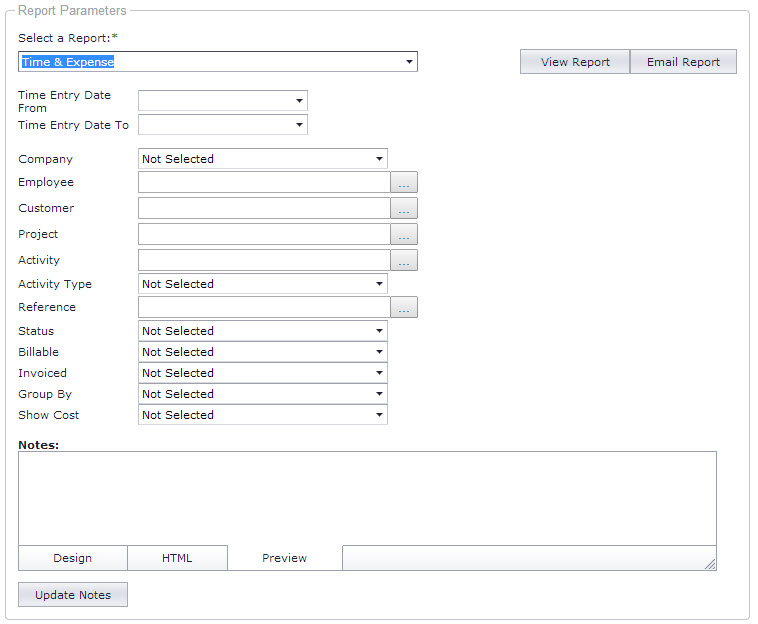Open the Customer lookup ellipsis button
Image resolution: width=758 pixels, height=624 pixels.
pos(404,208)
